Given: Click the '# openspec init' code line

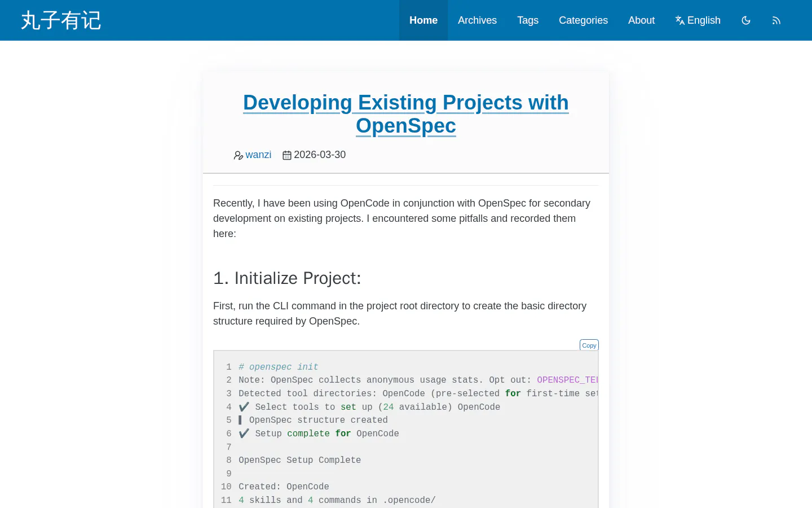Looking at the screenshot, I should pos(279,367).
